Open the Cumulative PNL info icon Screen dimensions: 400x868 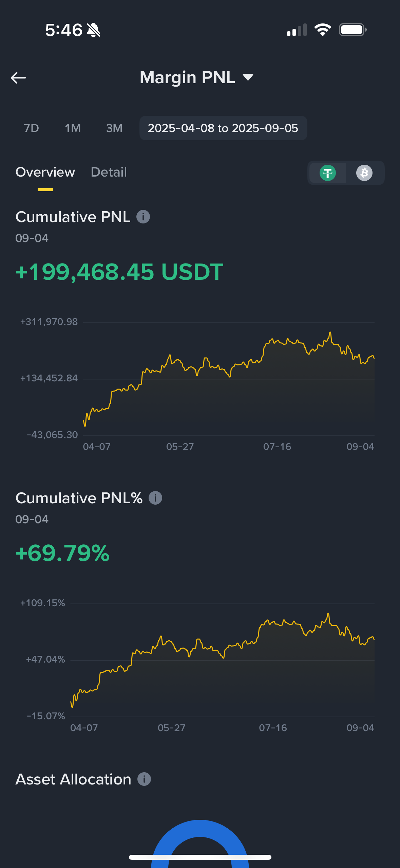point(143,217)
